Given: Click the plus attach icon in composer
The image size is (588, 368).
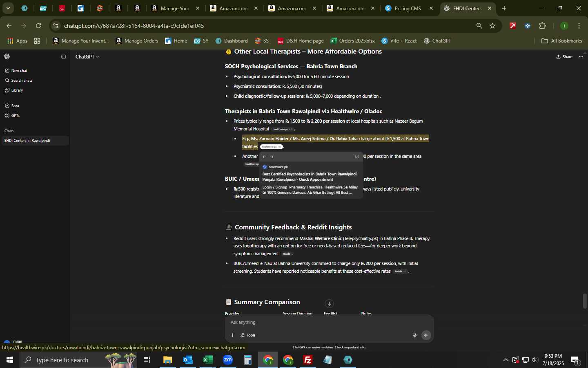Looking at the screenshot, I should (232, 335).
